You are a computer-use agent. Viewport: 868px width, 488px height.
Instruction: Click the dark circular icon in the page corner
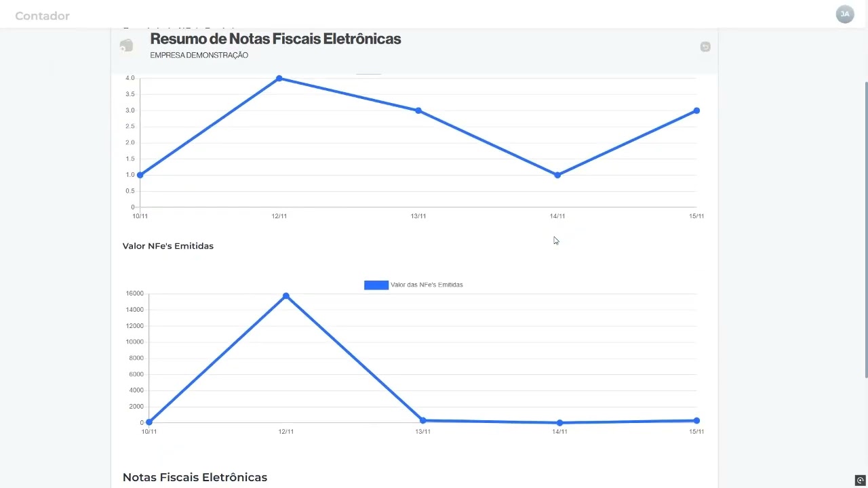click(860, 481)
